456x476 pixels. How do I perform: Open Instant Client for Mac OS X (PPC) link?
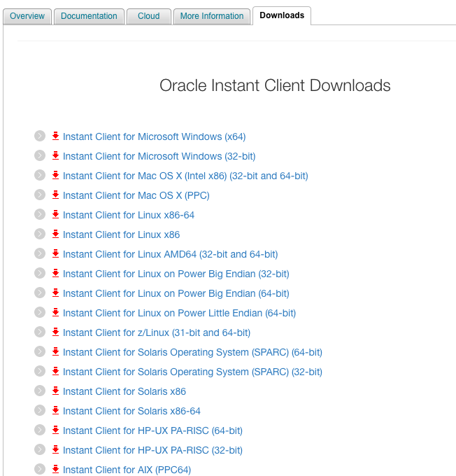(136, 195)
